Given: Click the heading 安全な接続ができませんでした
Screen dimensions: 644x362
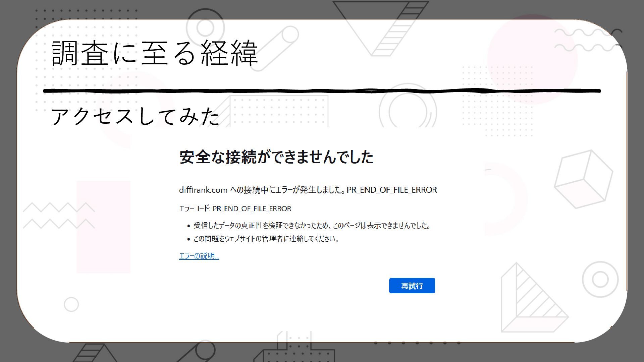Looking at the screenshot, I should click(x=276, y=157).
